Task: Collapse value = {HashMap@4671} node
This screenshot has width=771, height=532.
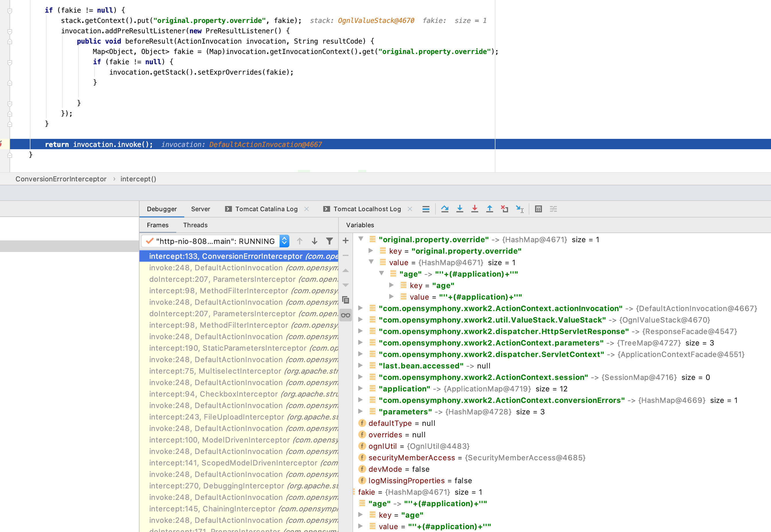Action: 371,262
